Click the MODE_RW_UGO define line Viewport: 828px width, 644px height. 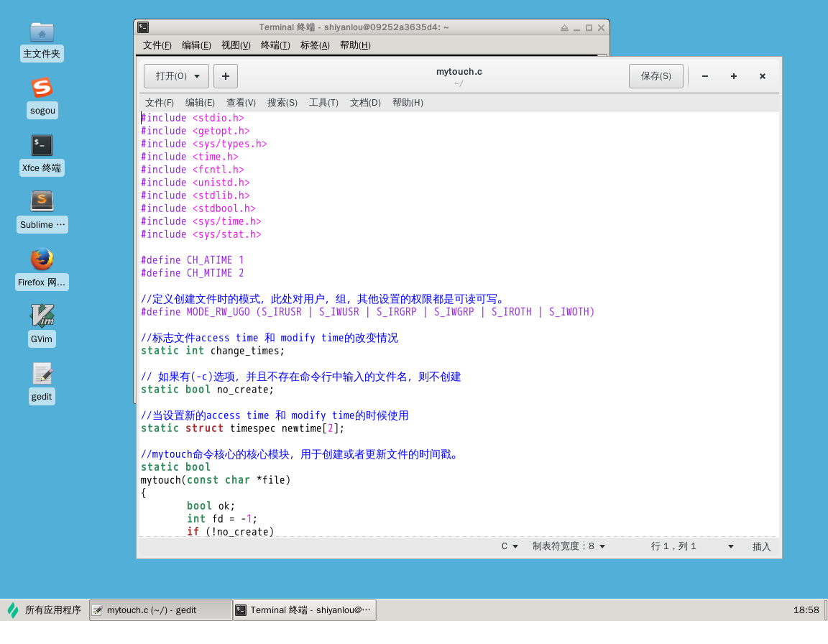367,312
